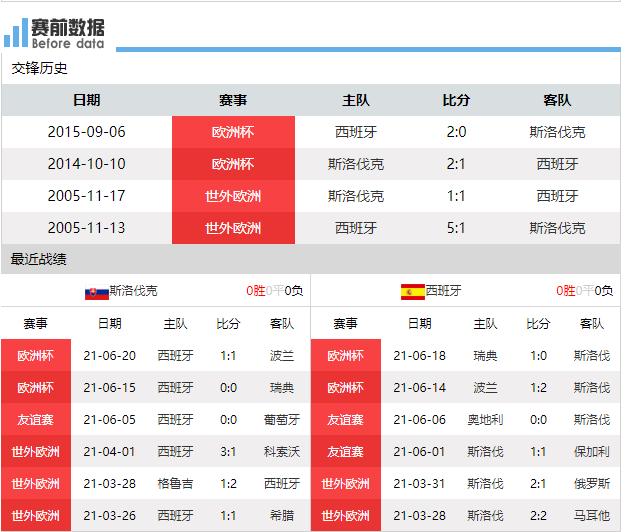This screenshot has width=621, height=532.
Task: Click the bar chart icon beside 赛前数据
Action: 16,33
